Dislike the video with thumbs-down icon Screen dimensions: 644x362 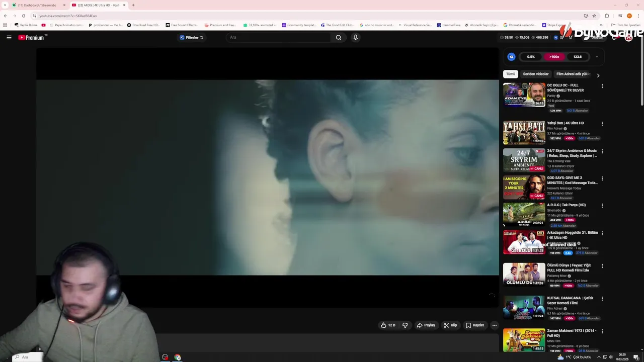coord(405,325)
